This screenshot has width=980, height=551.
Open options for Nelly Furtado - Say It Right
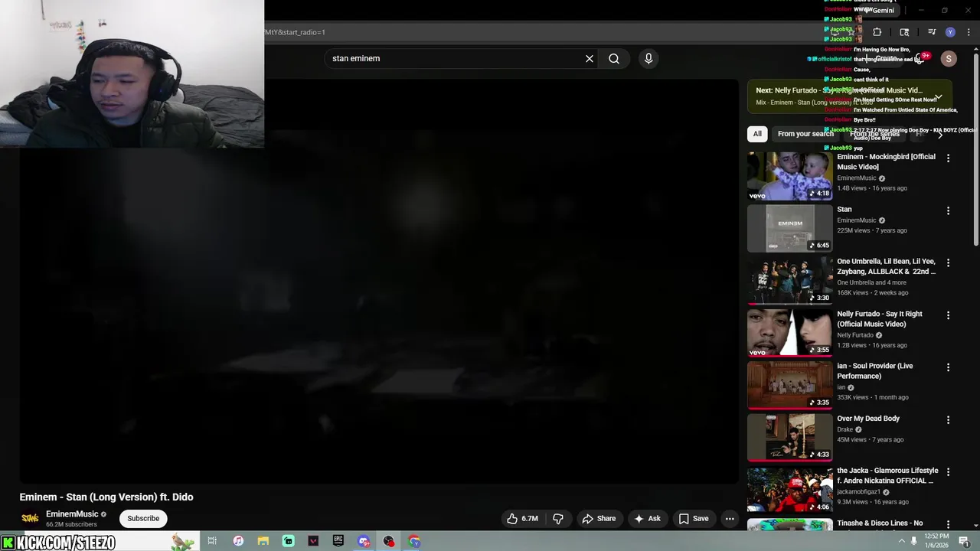coord(949,315)
